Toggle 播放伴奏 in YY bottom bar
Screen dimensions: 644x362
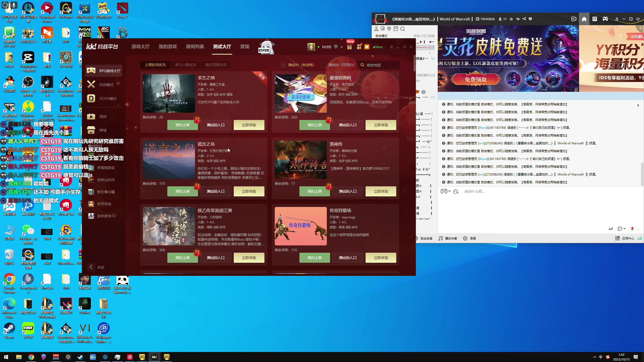(x=448, y=238)
